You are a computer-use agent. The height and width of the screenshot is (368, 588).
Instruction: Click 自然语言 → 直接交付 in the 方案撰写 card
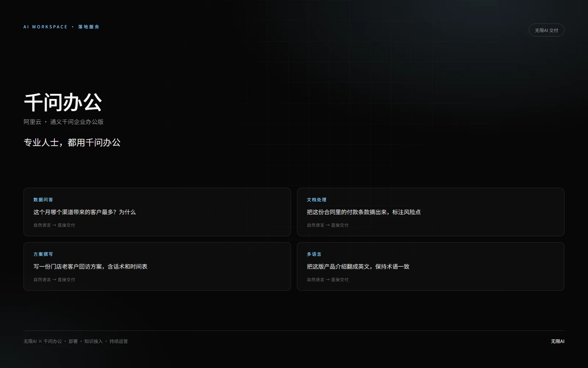coord(54,280)
